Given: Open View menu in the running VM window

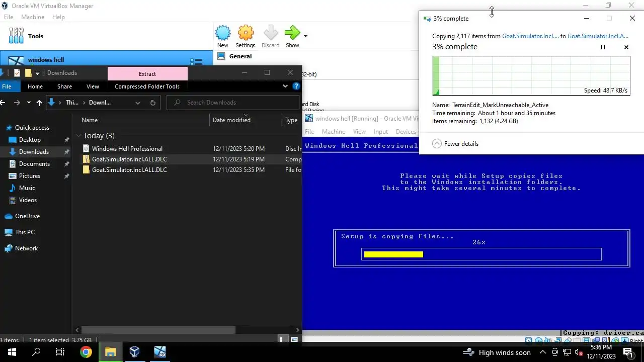Looking at the screenshot, I should coord(359,132).
